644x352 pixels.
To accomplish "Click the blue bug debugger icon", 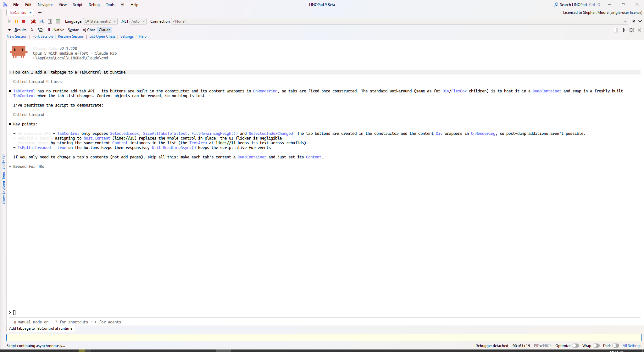I will tap(42, 21).
